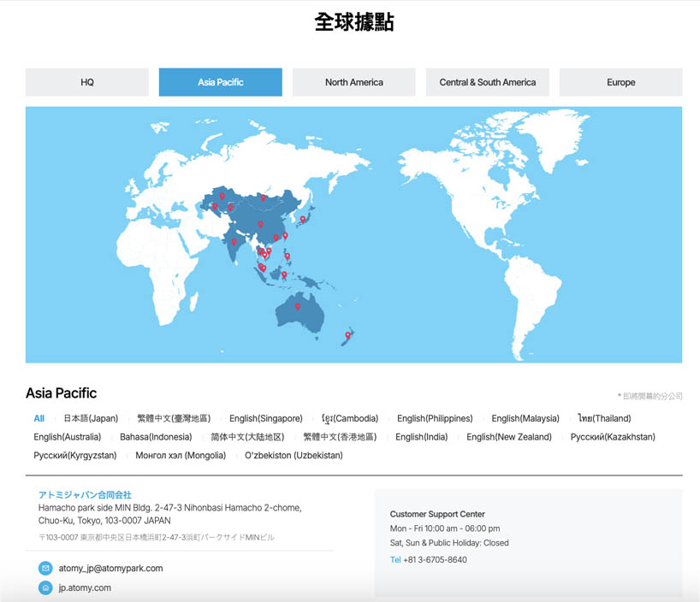Click the Philippines map pin

pos(287,255)
